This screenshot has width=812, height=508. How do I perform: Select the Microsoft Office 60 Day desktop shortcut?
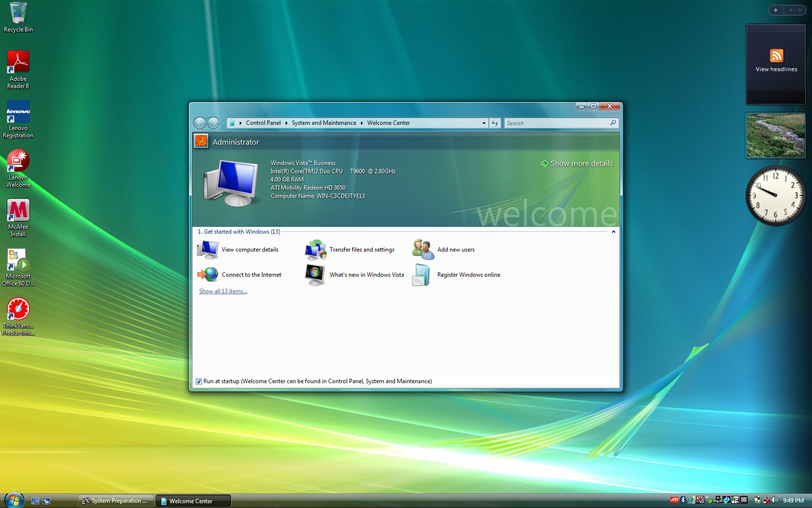coord(18,268)
